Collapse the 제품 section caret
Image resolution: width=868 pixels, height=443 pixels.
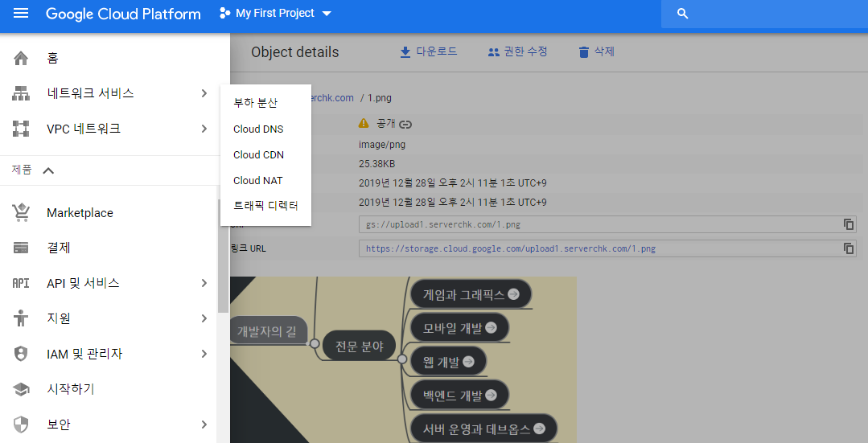[x=48, y=170]
